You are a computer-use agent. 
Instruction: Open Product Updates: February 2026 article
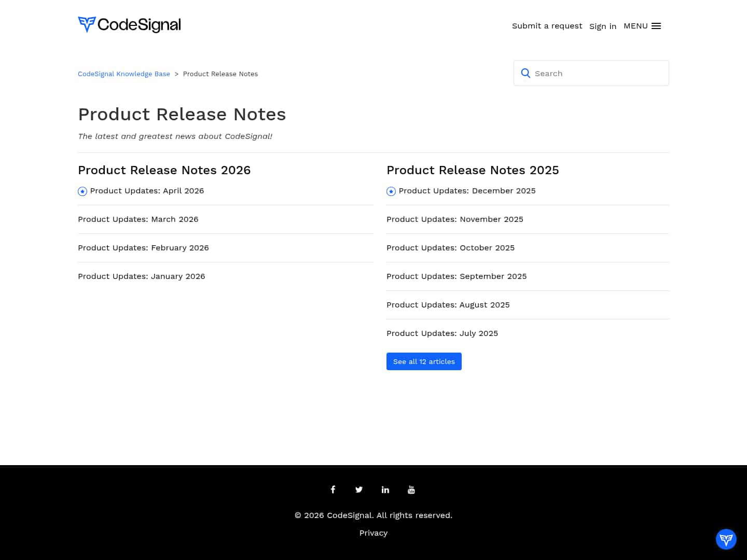[143, 248]
